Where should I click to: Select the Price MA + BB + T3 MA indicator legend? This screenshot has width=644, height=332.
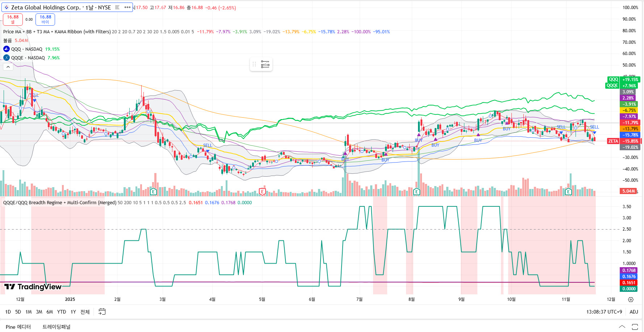[57, 31]
